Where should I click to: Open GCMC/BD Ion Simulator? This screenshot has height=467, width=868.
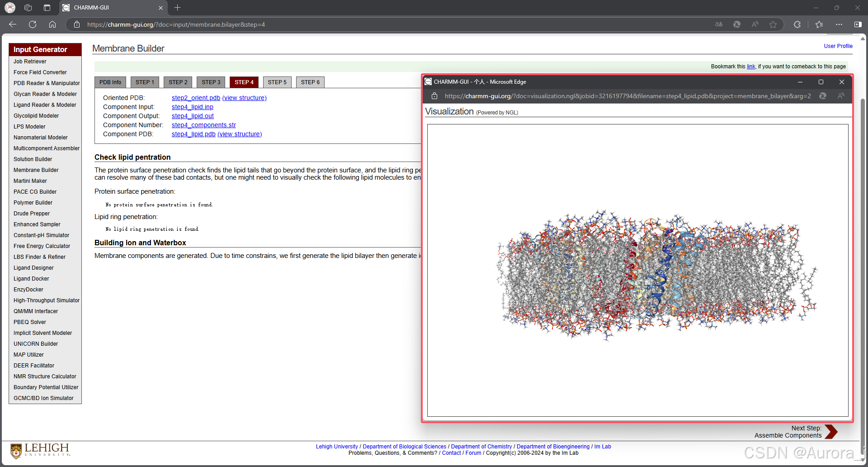click(x=43, y=398)
